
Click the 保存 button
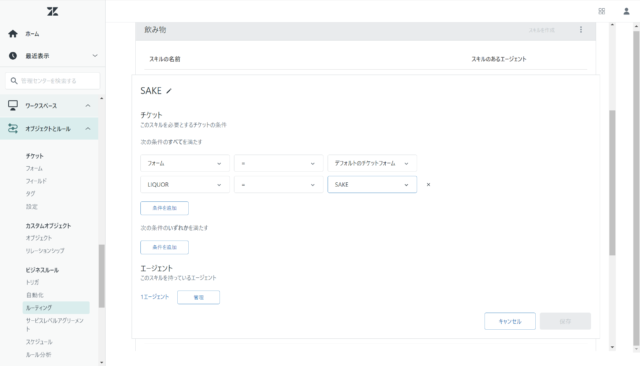click(565, 321)
